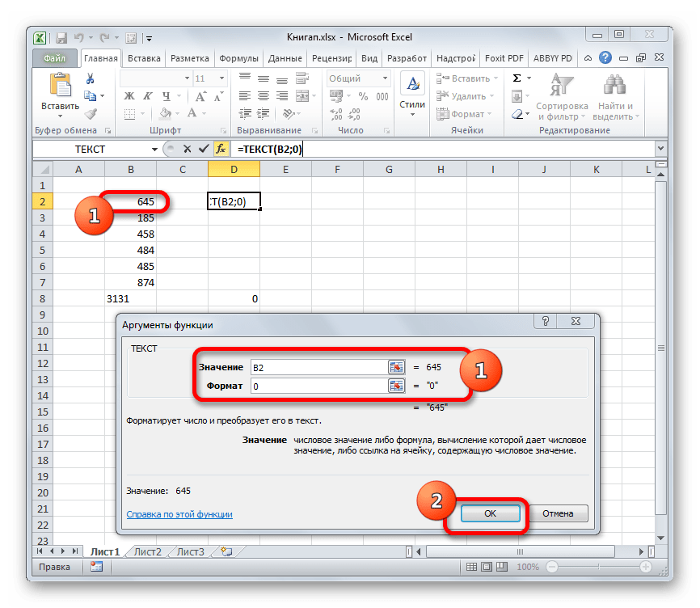Open Sort and Filter menu
This screenshot has width=700, height=608.
pos(562,97)
